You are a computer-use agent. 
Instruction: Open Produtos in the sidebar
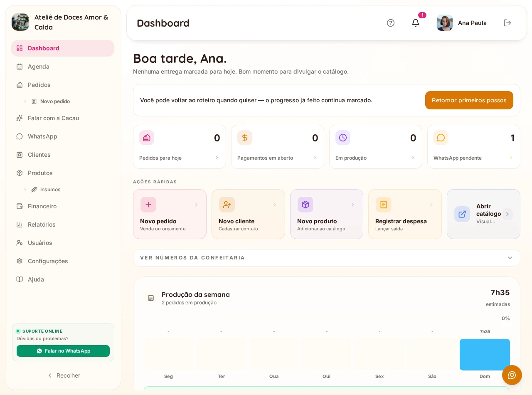click(63, 173)
